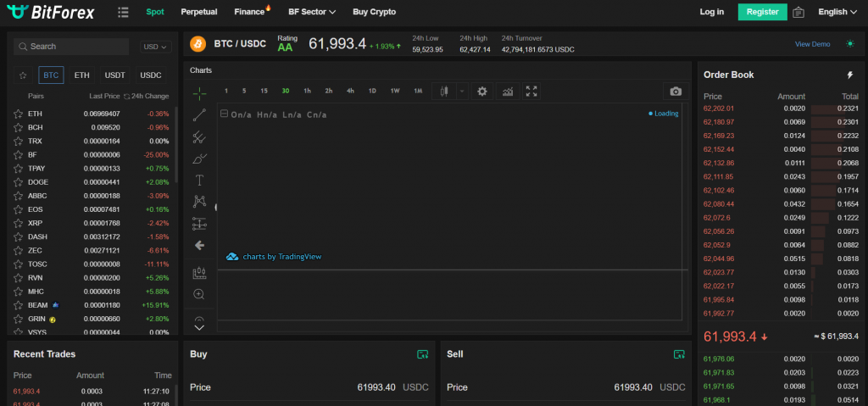Open the English language dropdown
Image resolution: width=868 pixels, height=406 pixels.
coord(837,12)
